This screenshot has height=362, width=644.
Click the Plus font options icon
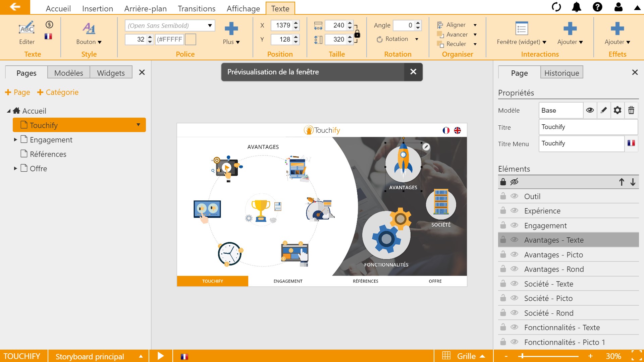[231, 29]
